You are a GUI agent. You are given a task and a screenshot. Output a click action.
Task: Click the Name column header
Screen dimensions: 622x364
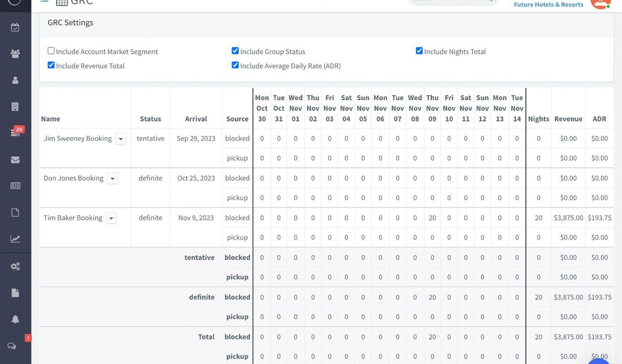pos(51,119)
